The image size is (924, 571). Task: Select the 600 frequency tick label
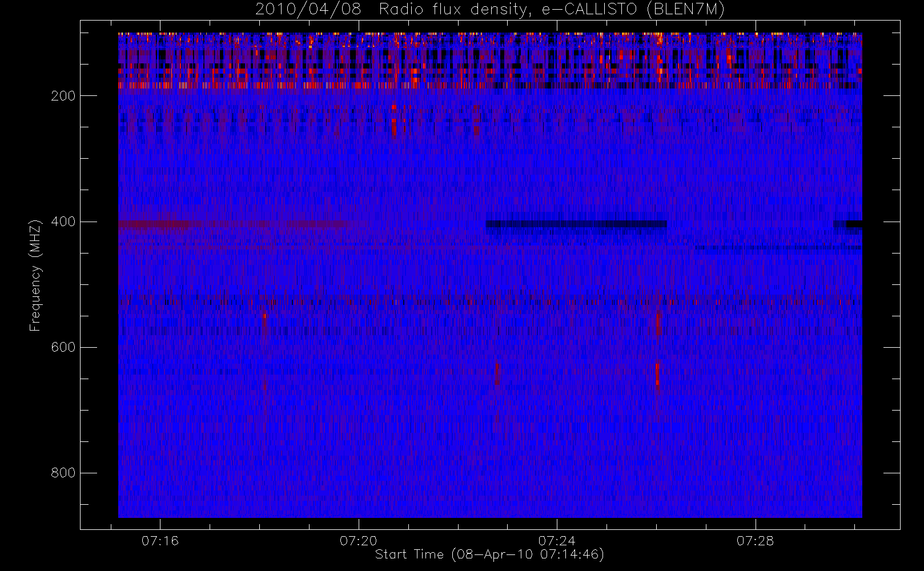(63, 347)
